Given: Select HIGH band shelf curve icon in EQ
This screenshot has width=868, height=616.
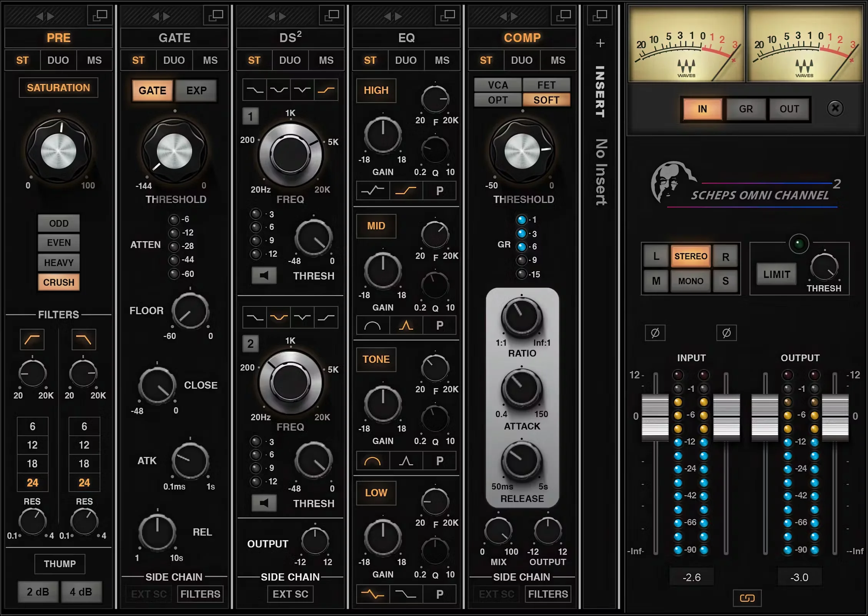Looking at the screenshot, I should pos(406,191).
